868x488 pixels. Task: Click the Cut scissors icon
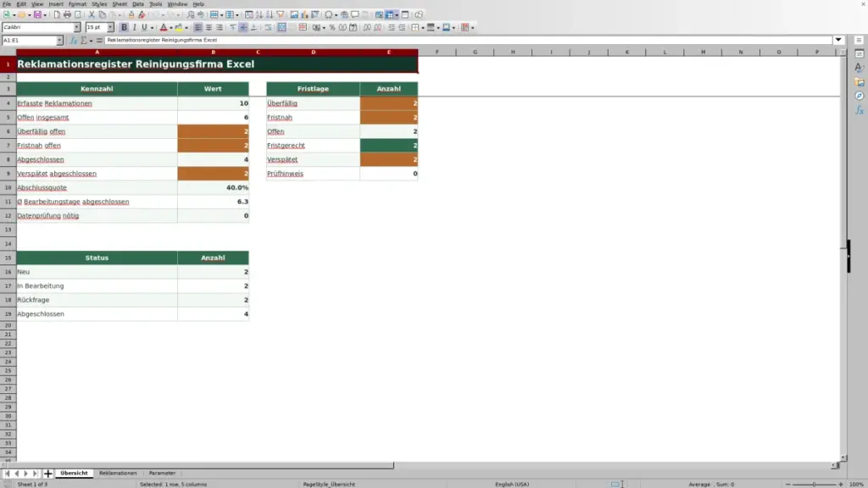92,15
